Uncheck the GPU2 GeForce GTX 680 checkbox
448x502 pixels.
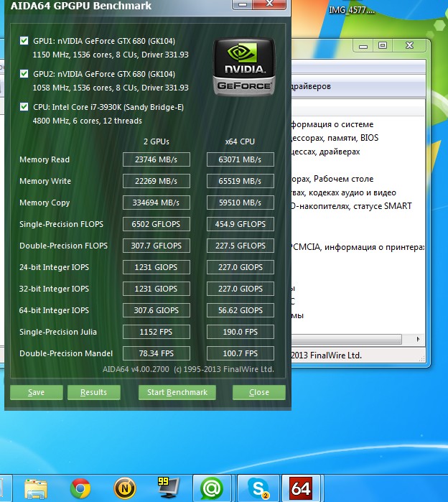[x=24, y=74]
